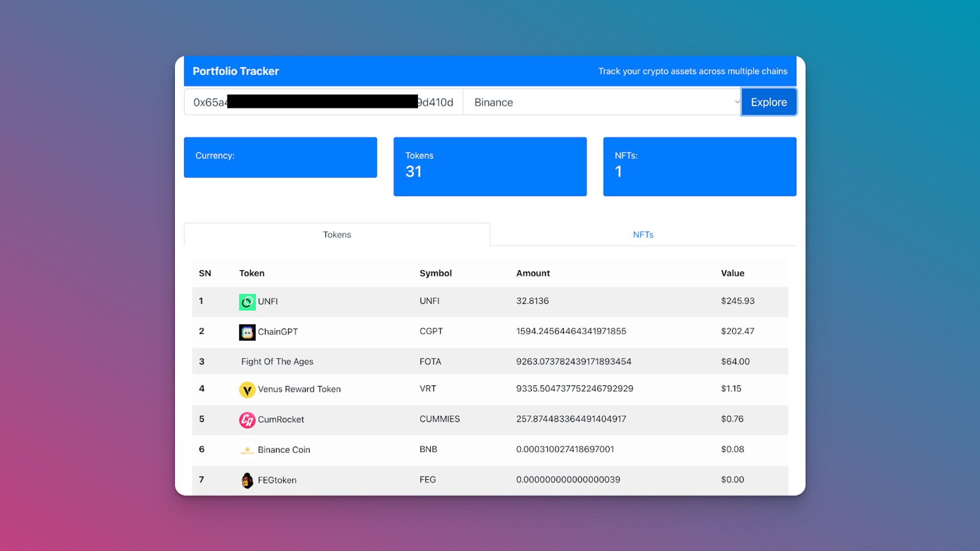Open the blockchain network dropdown
This screenshot has width=980, height=551.
(603, 102)
